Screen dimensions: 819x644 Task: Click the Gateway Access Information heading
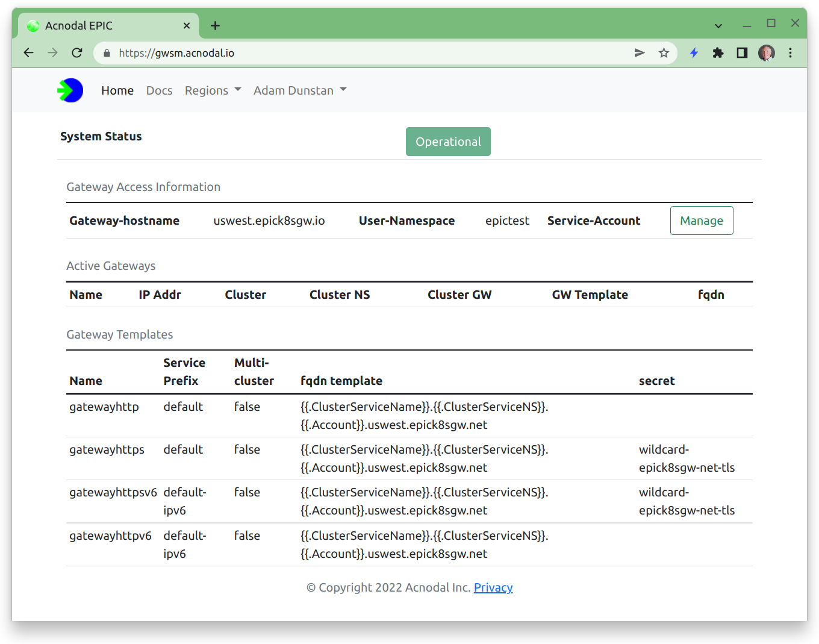coord(143,187)
